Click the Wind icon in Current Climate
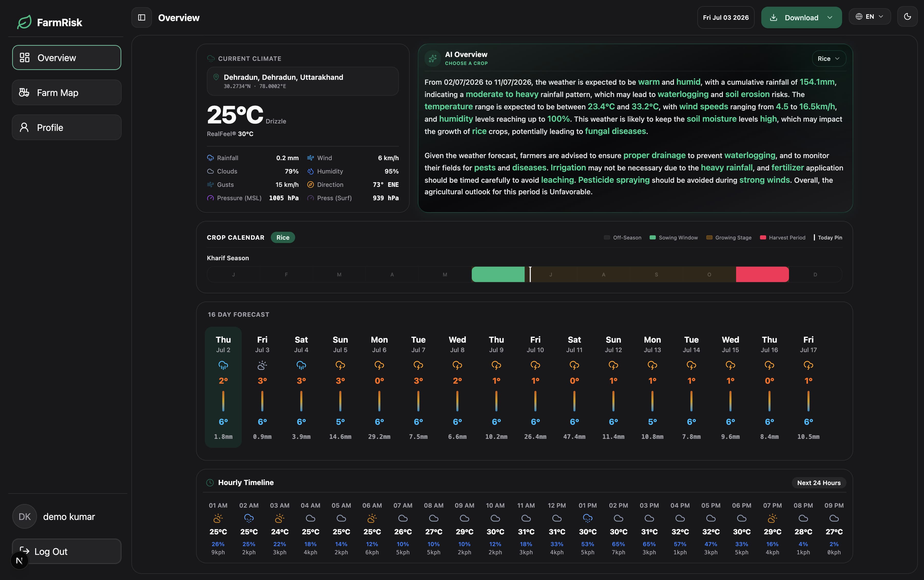Screen dimensions: 924x580 click(x=310, y=158)
